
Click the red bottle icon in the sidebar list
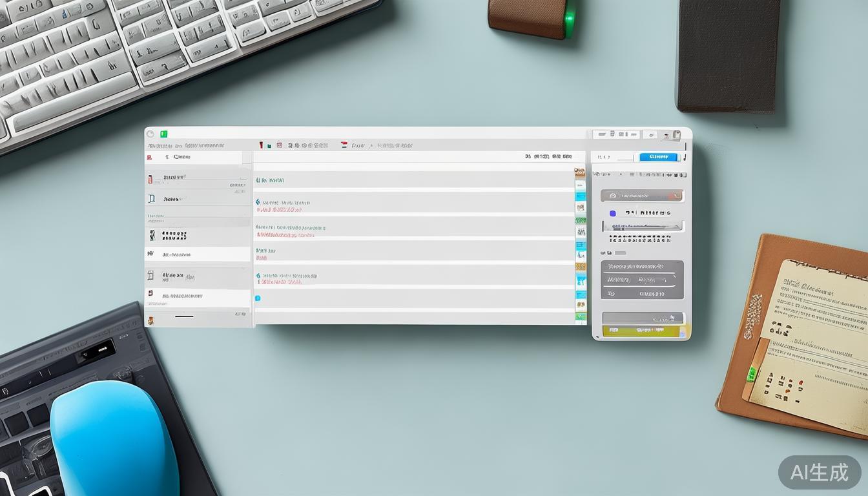click(x=150, y=179)
